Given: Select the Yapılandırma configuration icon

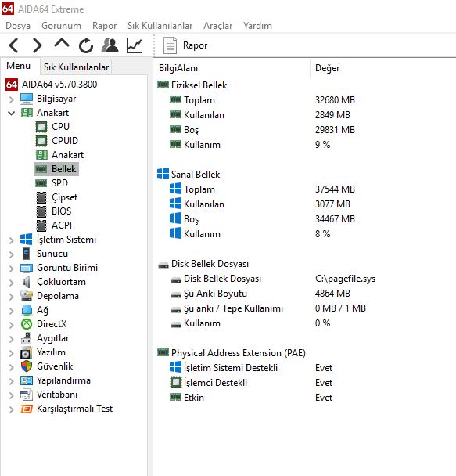Looking at the screenshot, I should [x=27, y=380].
